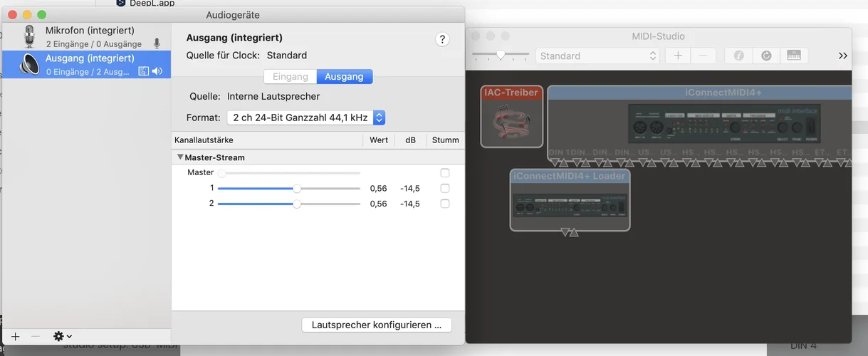Click the dB column header
The height and width of the screenshot is (356, 868).
coord(411,140)
